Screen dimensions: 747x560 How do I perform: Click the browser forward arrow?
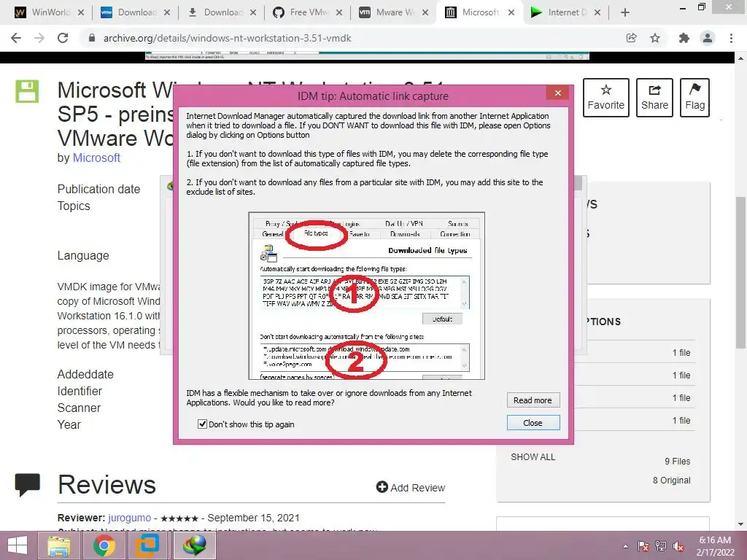tap(39, 38)
